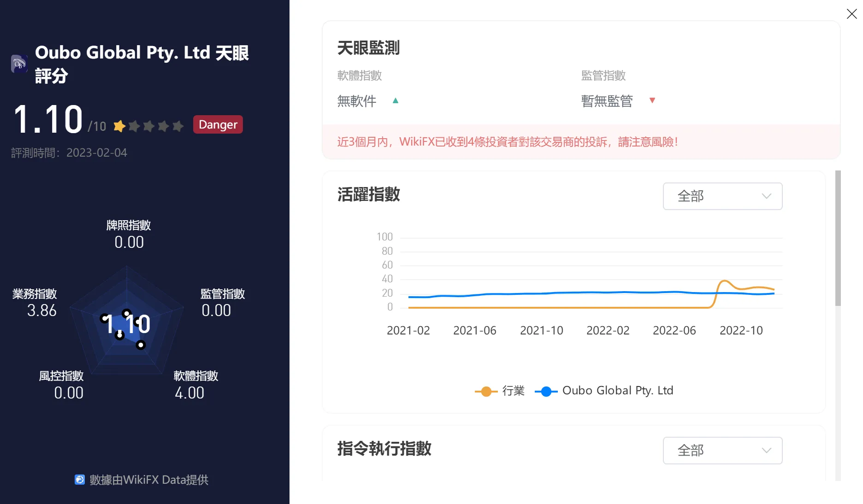Toggle the 行業 legend series
Screen dimensions: 863x504
tap(500, 391)
